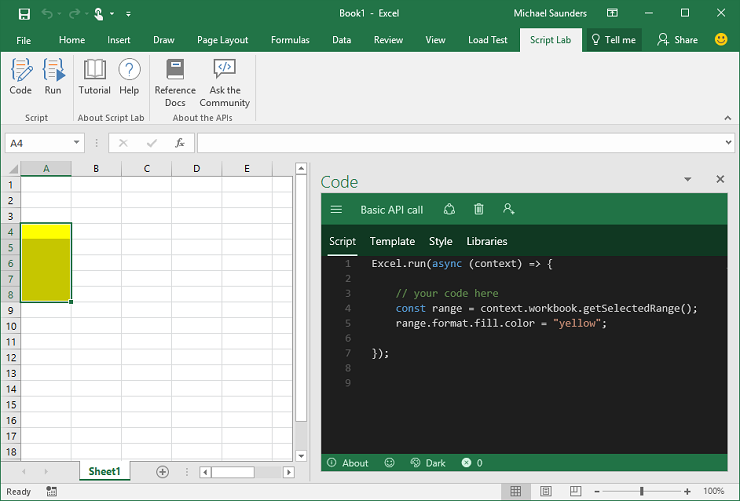The image size is (740, 501).
Task: Click the Run script ribbon icon
Action: [53, 77]
